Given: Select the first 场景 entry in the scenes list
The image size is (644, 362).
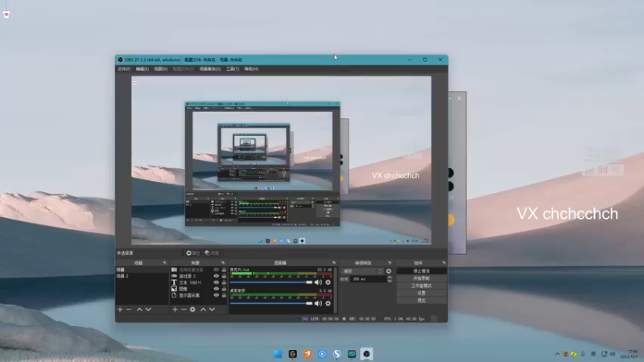Looking at the screenshot, I should [142, 270].
